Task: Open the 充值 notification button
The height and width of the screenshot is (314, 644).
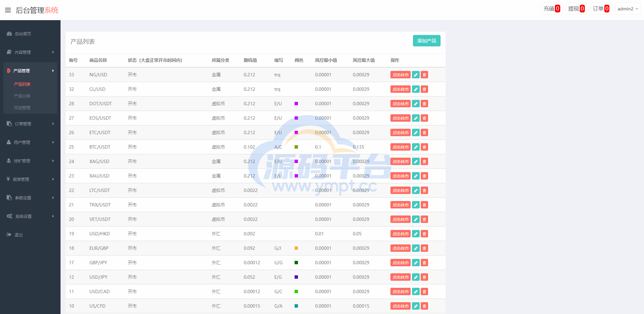Action: [x=552, y=9]
